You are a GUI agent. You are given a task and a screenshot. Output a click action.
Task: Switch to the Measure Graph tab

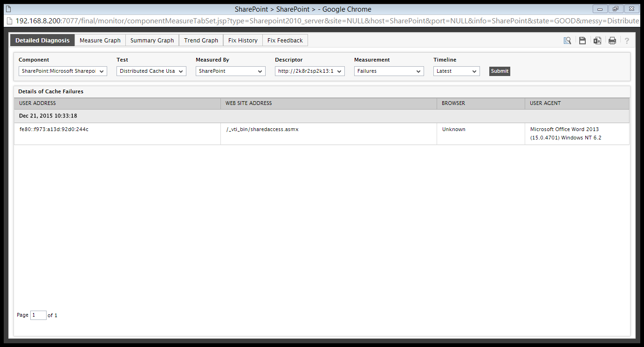tap(100, 40)
